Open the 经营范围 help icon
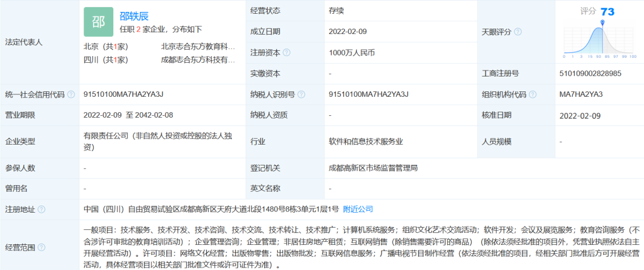Image resolution: width=644 pixels, height=270 pixels. coord(41,247)
